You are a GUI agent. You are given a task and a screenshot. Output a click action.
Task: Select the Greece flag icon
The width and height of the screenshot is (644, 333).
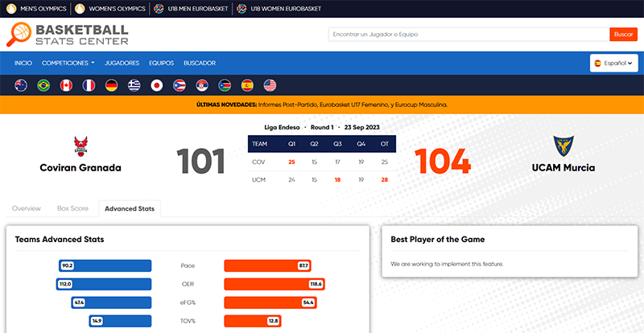pos(134,85)
